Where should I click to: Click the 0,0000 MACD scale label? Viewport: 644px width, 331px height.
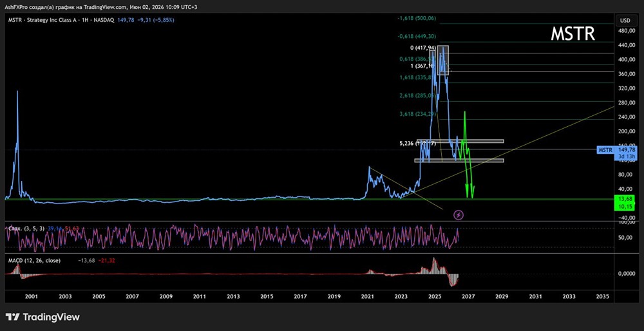point(625,274)
